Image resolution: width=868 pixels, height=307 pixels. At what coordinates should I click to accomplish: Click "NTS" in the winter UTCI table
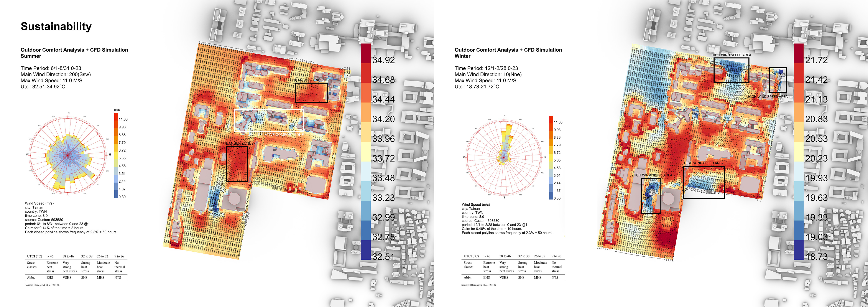pyautogui.click(x=555, y=278)
